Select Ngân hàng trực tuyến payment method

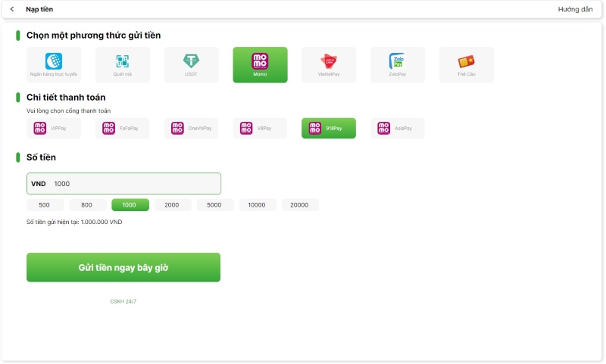click(54, 65)
